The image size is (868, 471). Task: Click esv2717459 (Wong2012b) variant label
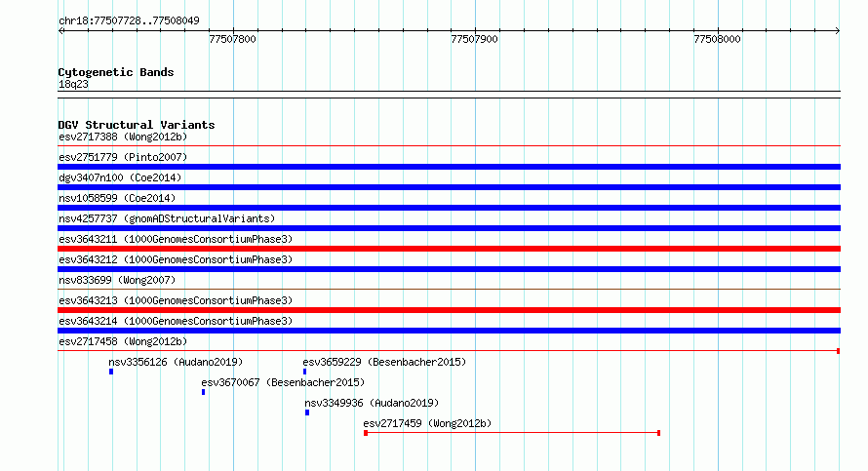[x=427, y=423]
